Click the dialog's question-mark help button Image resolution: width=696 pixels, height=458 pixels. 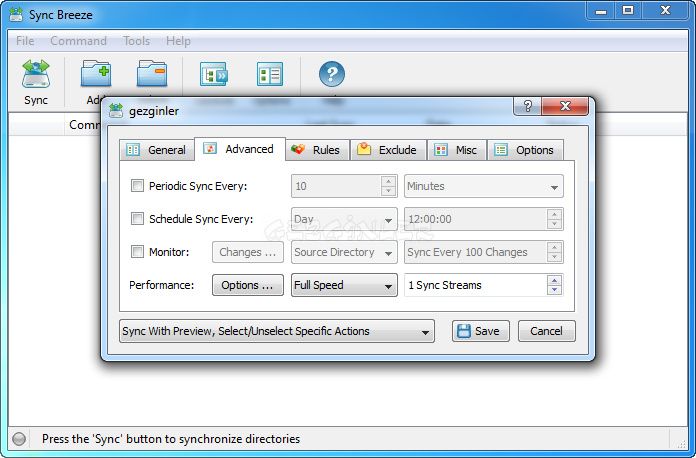(527, 106)
